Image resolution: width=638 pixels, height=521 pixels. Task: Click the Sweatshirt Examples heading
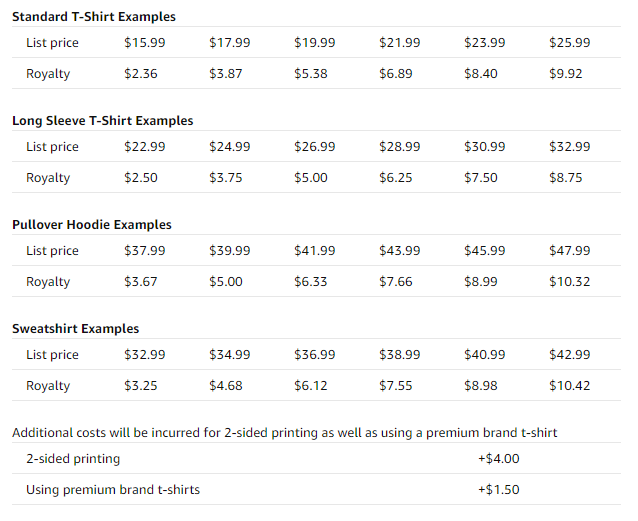[76, 328]
